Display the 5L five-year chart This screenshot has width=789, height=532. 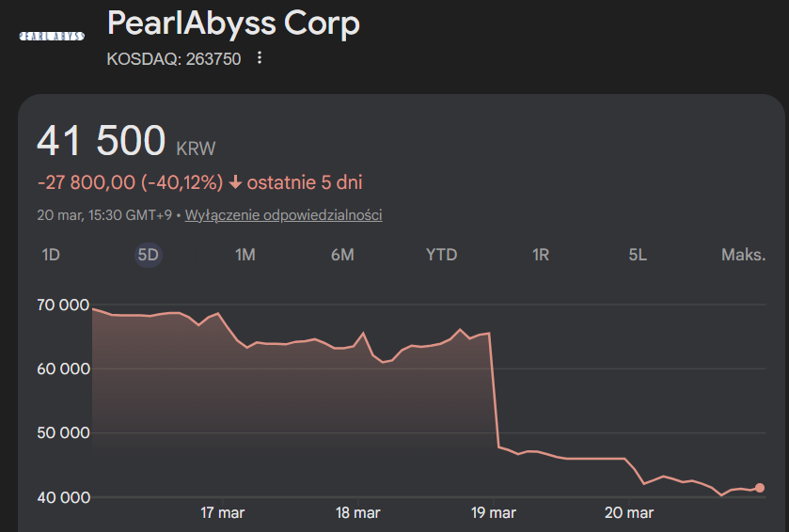pyautogui.click(x=638, y=255)
